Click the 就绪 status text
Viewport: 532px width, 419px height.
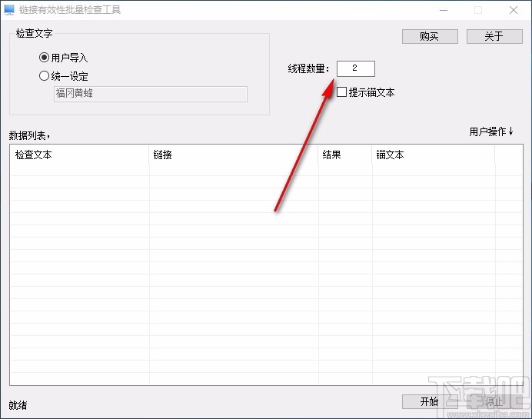pos(18,405)
